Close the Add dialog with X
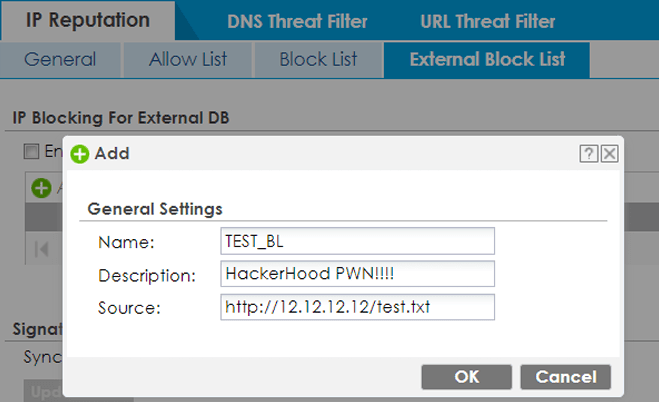 point(608,153)
